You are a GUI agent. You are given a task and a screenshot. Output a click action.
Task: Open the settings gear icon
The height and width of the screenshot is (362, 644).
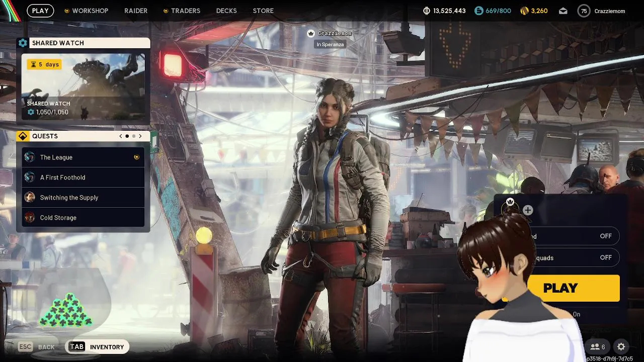[x=621, y=347]
